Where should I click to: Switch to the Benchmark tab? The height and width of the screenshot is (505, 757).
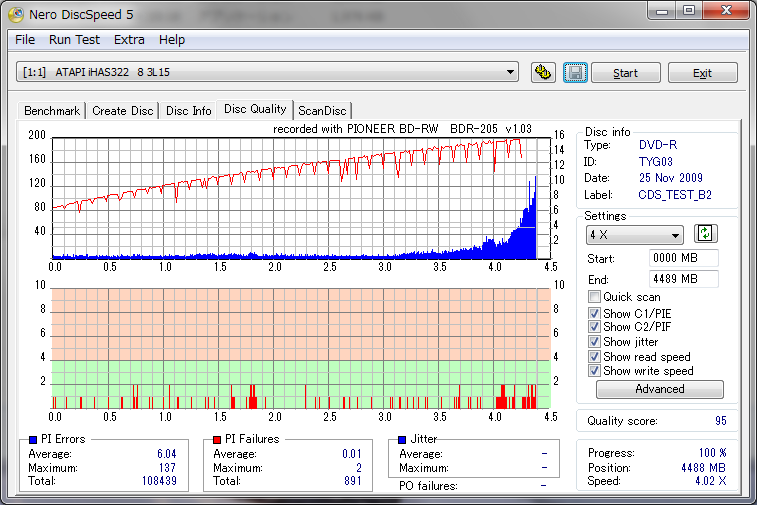(52, 111)
